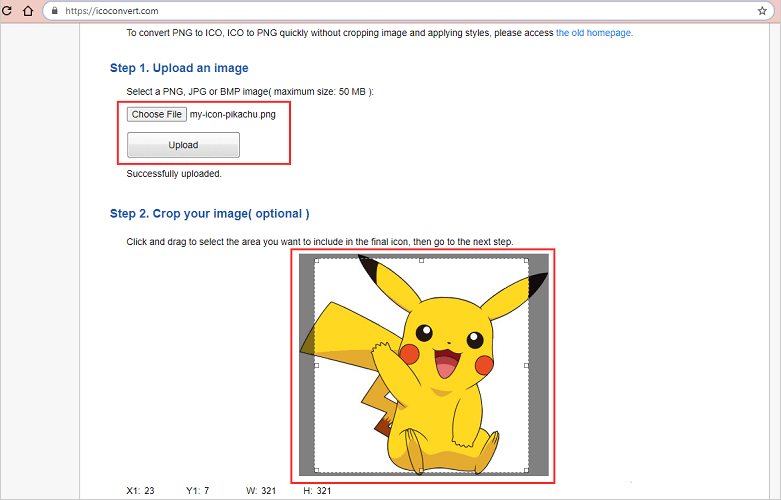Click the W: 321 width value
The width and height of the screenshot is (781, 500).
[261, 491]
